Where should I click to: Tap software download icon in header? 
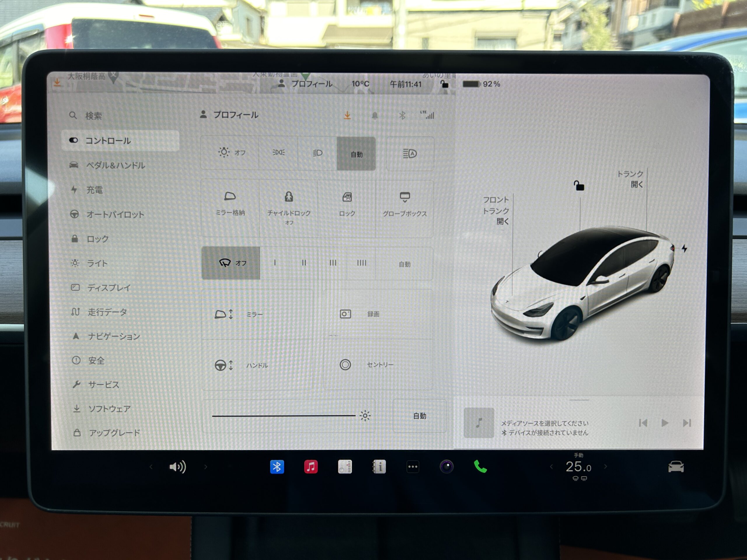pos(347,116)
